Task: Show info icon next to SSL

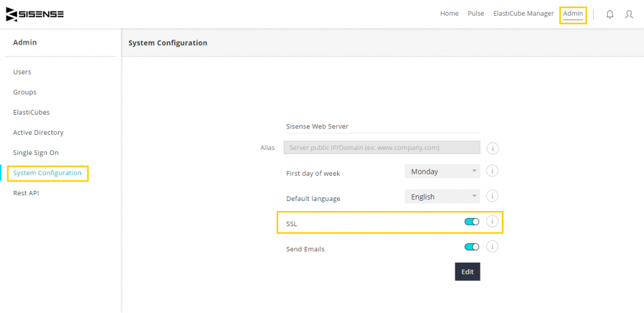Action: pos(492,221)
